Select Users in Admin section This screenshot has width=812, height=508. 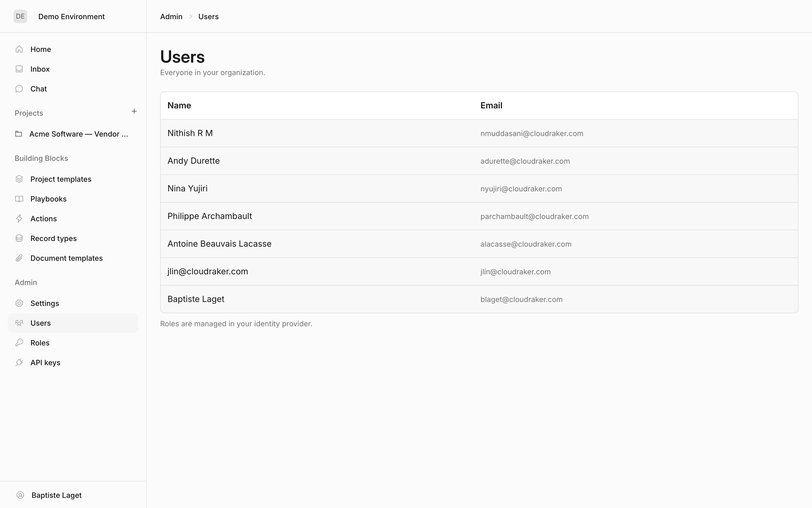pos(73,323)
